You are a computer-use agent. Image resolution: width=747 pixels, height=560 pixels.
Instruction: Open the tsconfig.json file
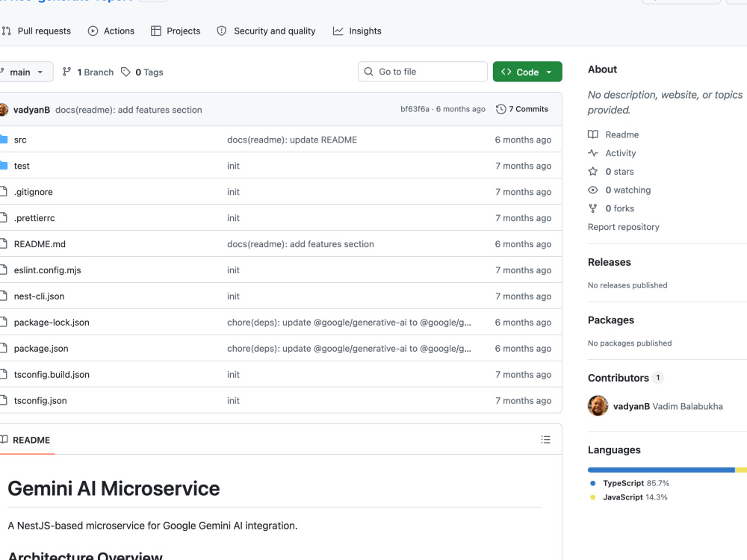[x=40, y=400]
